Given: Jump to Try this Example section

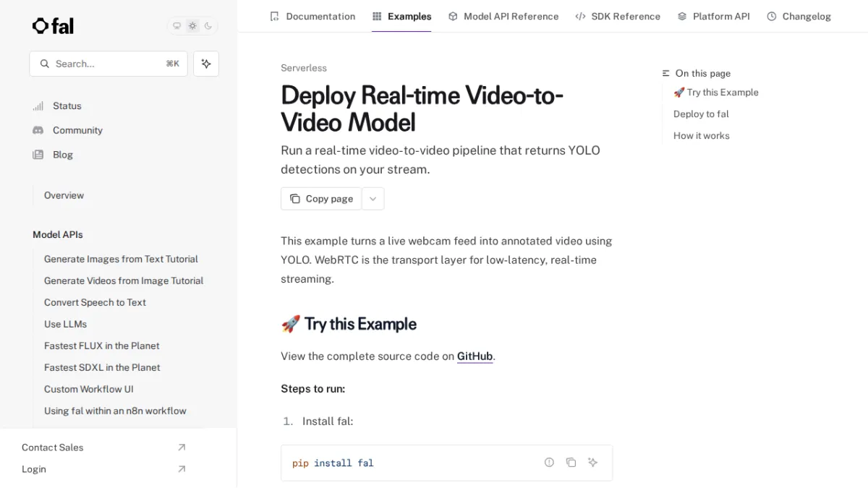Looking at the screenshot, I should [716, 93].
